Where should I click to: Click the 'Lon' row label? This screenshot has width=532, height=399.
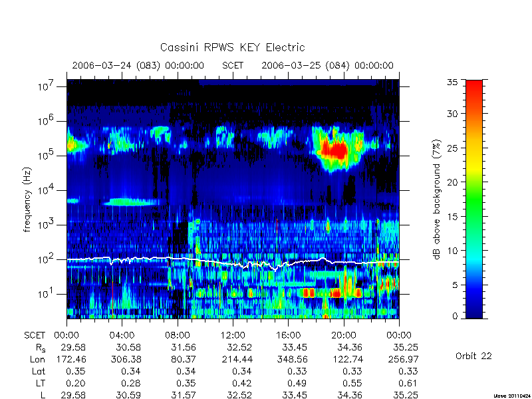37,359
